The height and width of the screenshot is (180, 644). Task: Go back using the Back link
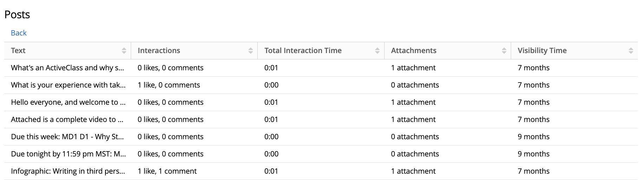click(x=19, y=33)
